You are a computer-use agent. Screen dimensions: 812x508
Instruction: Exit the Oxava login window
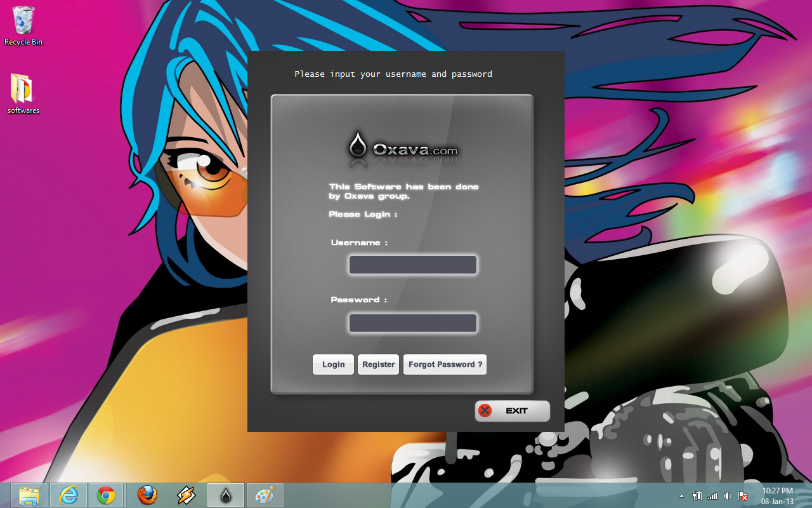513,411
